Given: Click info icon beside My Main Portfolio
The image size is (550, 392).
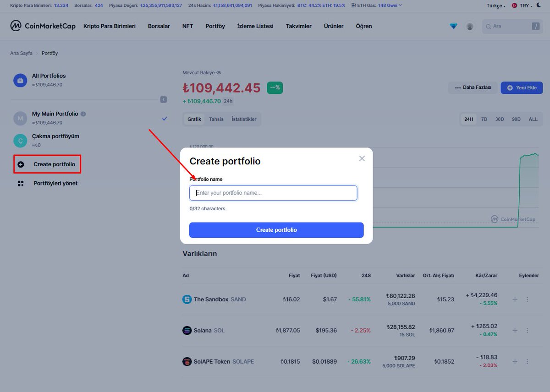Looking at the screenshot, I should tap(83, 114).
